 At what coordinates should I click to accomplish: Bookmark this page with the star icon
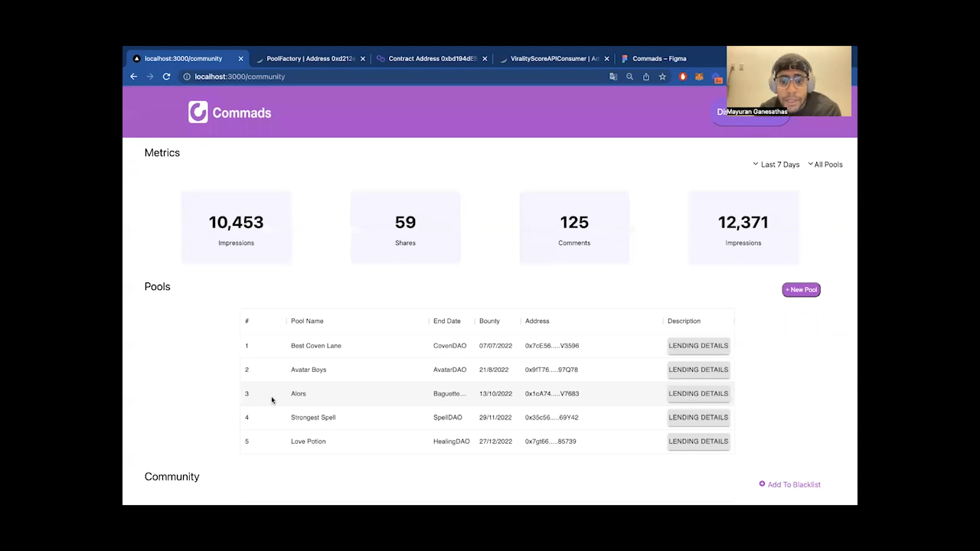(x=662, y=77)
